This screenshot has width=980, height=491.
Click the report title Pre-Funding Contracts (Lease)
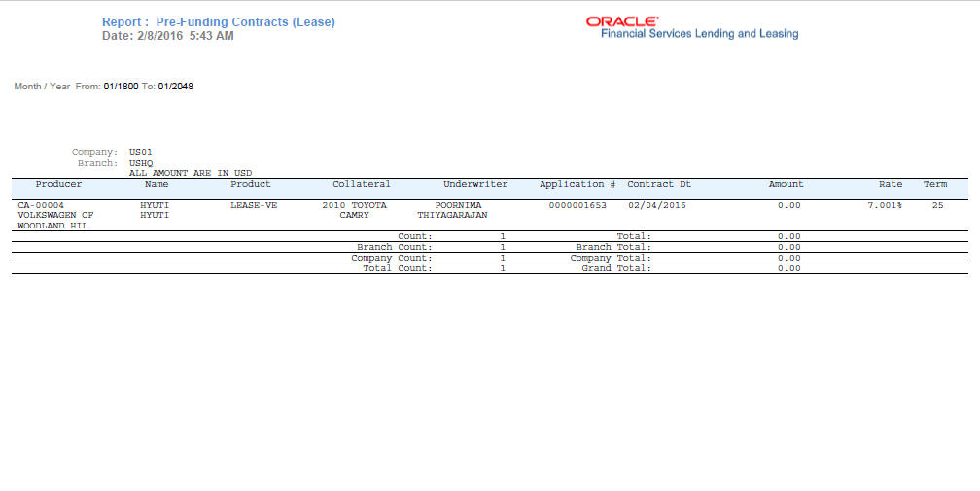coord(246,21)
